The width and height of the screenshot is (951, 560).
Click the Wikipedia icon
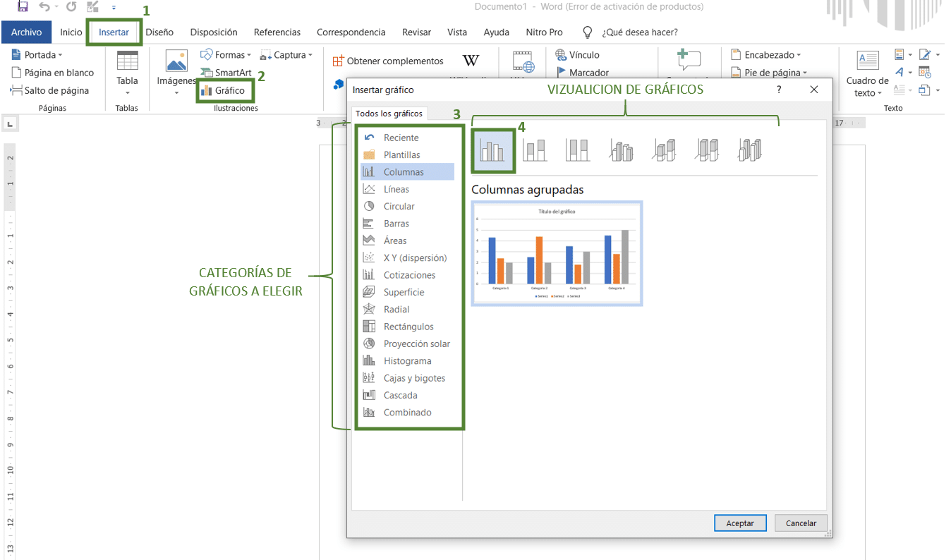coord(470,61)
